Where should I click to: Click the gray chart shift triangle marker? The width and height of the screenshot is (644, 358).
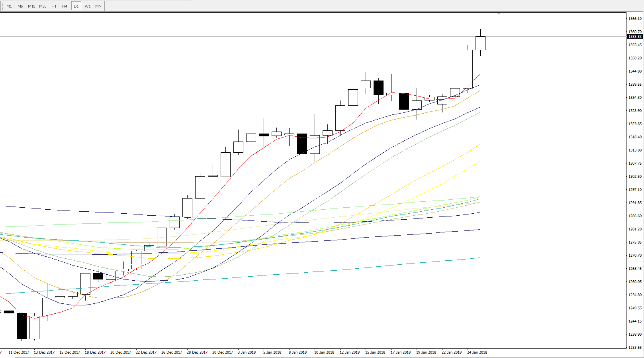[499, 14]
